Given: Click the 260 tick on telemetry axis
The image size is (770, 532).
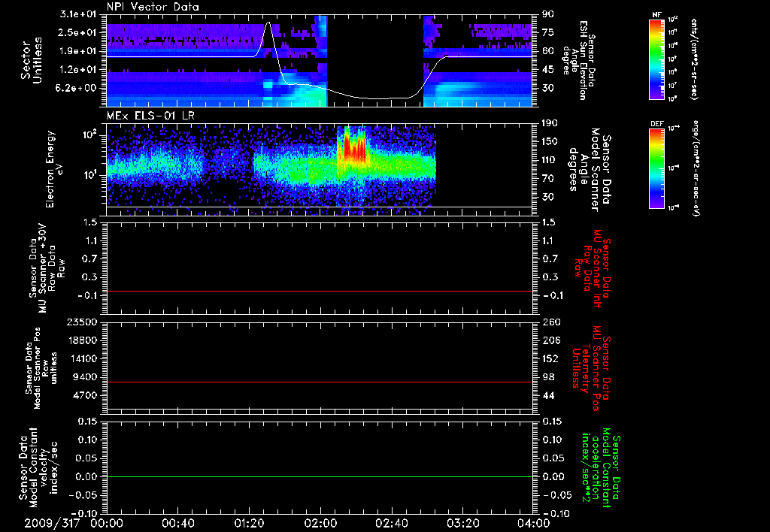Looking at the screenshot, I should pos(550,322).
